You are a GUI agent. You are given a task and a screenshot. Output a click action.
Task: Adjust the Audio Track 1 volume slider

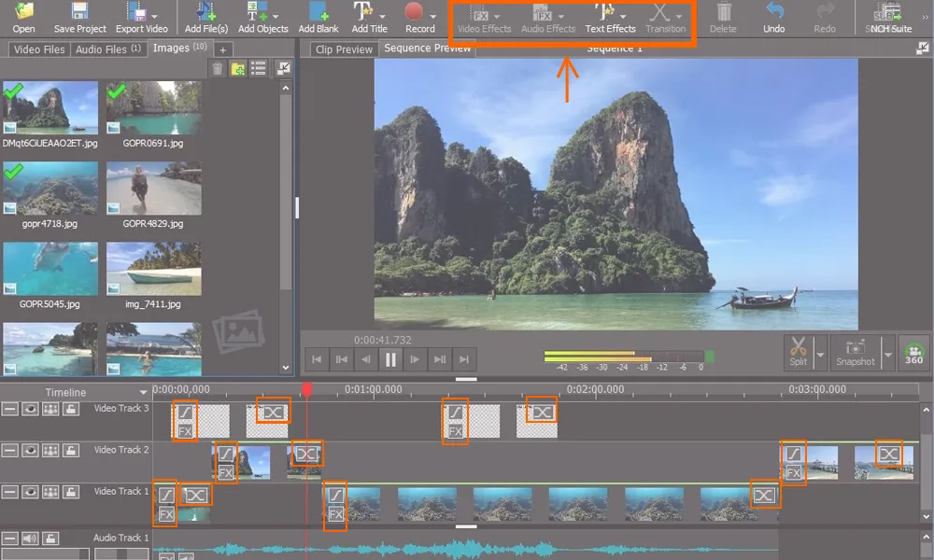pos(45,554)
